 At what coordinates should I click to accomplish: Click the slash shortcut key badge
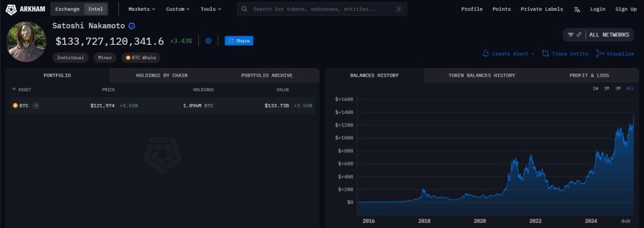point(399,9)
